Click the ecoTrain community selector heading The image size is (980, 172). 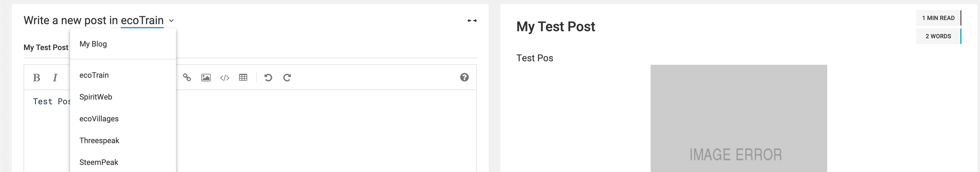pos(142,21)
